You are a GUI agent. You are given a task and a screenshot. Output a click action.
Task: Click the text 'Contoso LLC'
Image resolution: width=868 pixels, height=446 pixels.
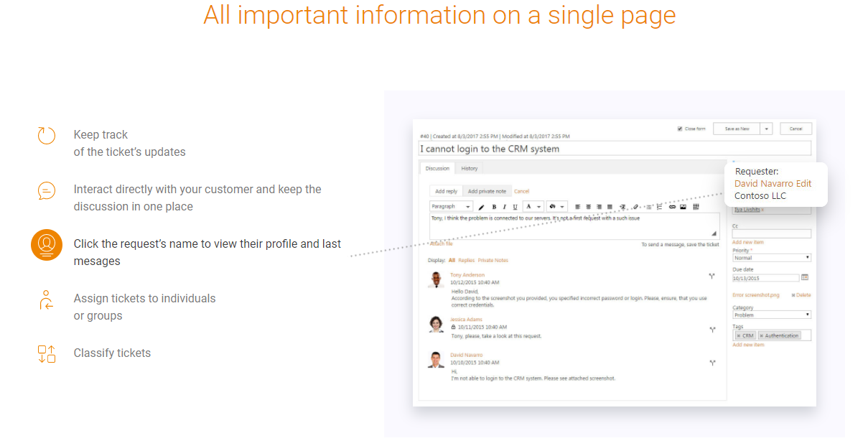point(760,195)
